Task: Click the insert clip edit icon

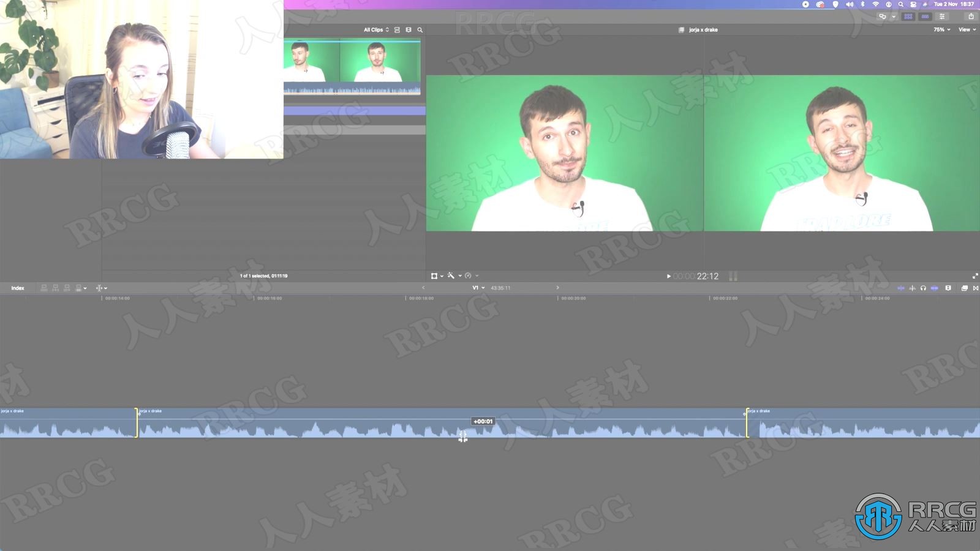Action: [x=56, y=288]
